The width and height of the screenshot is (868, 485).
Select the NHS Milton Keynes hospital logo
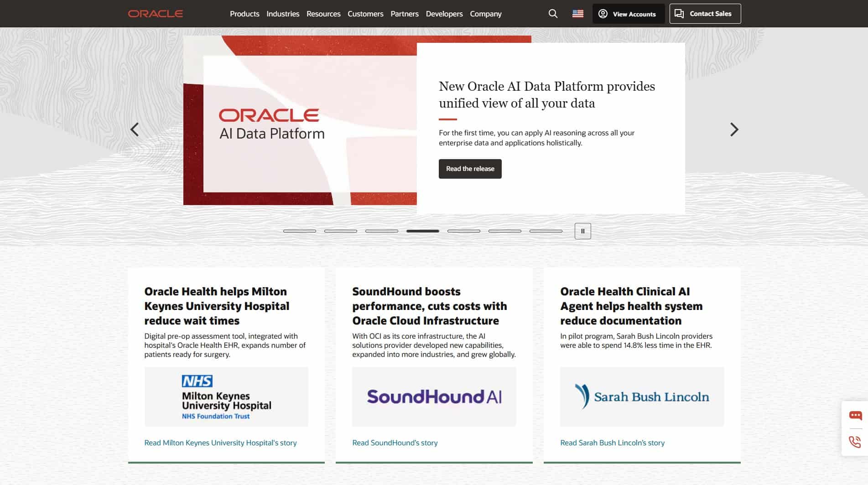(x=226, y=396)
